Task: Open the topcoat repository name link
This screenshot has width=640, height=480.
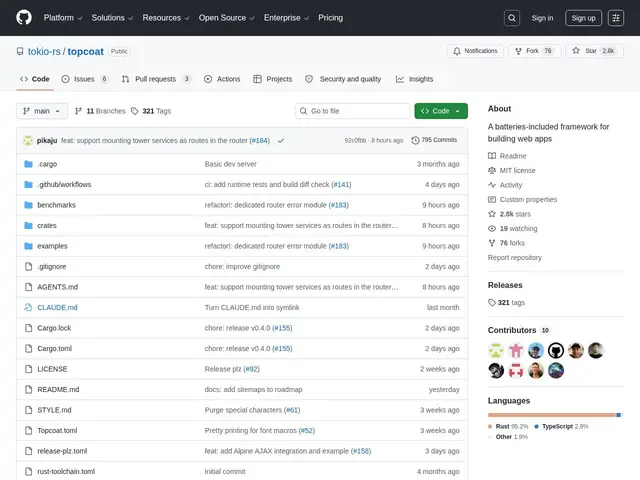Action: (x=85, y=51)
